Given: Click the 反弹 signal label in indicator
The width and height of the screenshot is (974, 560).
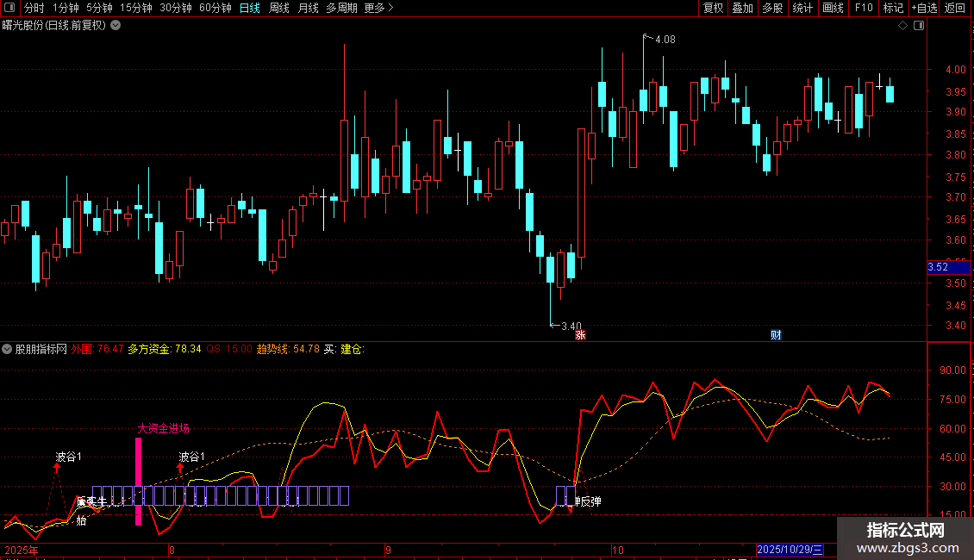Looking at the screenshot, I should tap(590, 501).
